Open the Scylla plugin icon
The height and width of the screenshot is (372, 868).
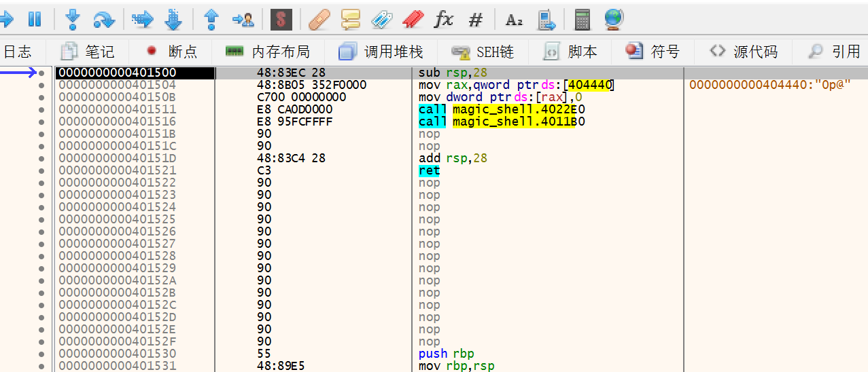point(281,20)
